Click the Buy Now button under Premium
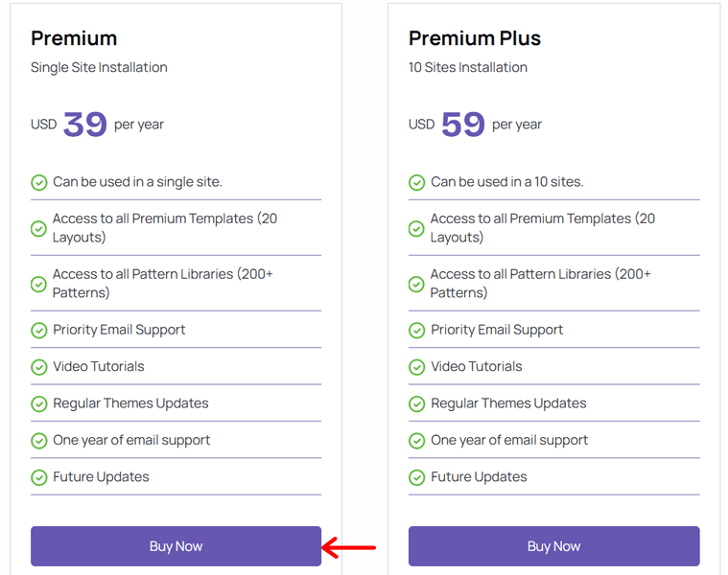 tap(176, 546)
